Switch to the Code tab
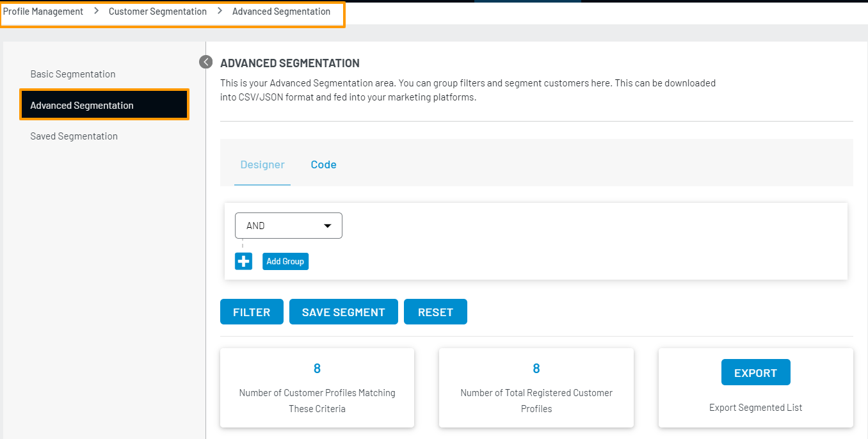Image resolution: width=868 pixels, height=439 pixels. (323, 164)
